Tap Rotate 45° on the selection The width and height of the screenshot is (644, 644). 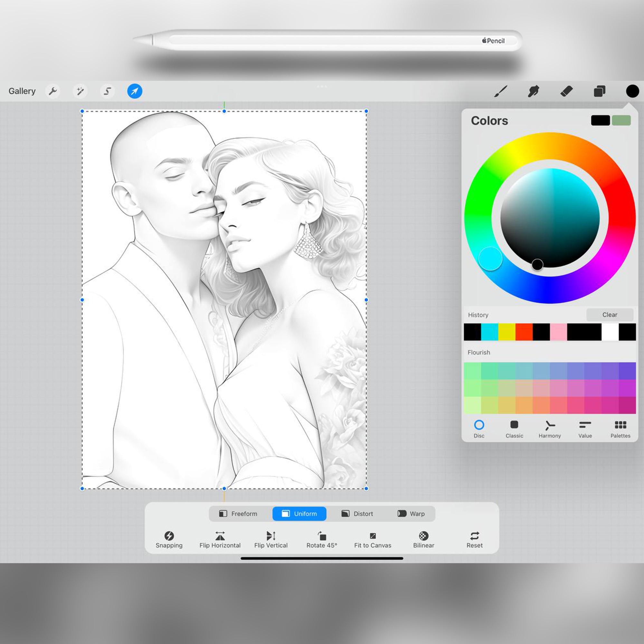[322, 538]
